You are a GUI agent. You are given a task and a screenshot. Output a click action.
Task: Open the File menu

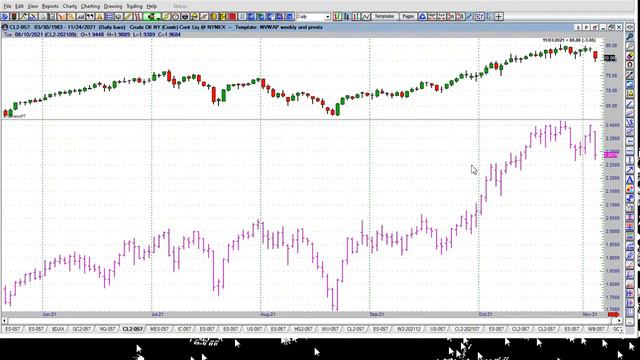tap(7, 7)
